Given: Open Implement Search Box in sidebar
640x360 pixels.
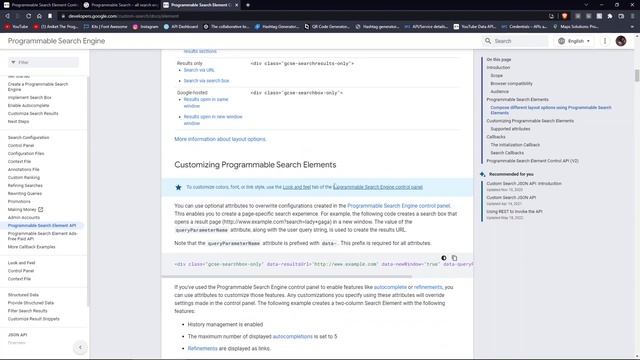Looking at the screenshot, I should [x=29, y=98].
